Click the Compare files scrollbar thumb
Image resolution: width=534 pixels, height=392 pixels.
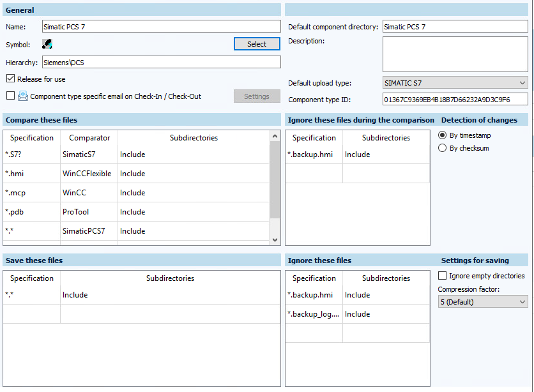(x=275, y=179)
